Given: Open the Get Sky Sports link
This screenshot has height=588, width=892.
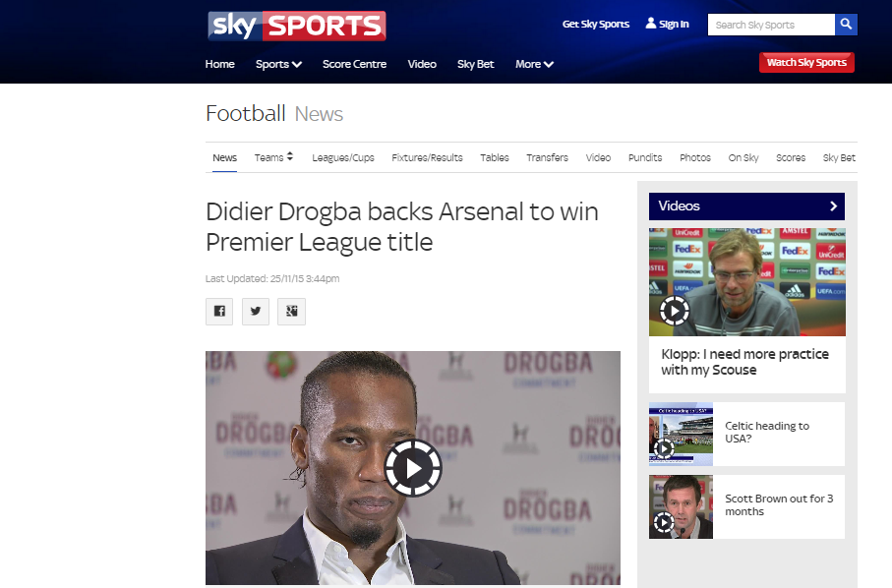Looking at the screenshot, I should tap(596, 24).
